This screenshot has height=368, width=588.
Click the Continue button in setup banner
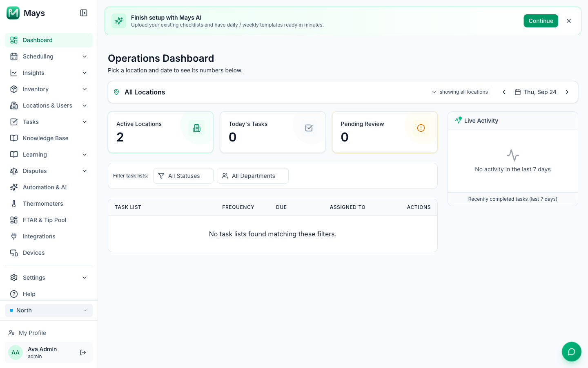pos(541,21)
